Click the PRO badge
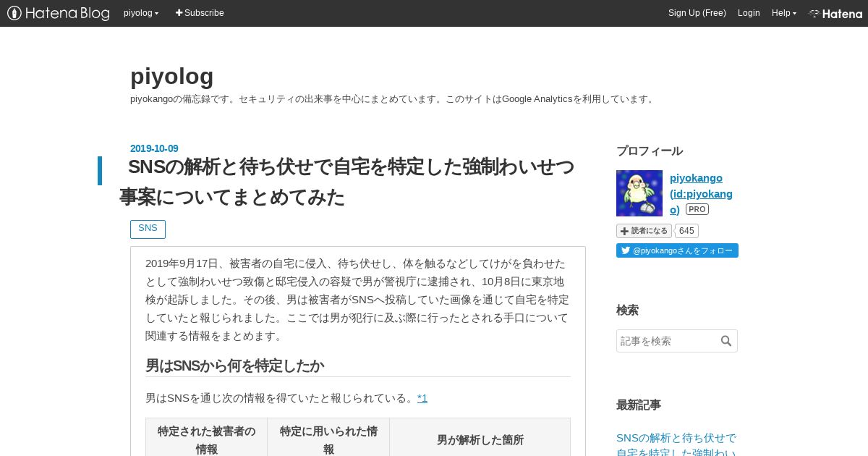The image size is (868, 456). point(697,209)
